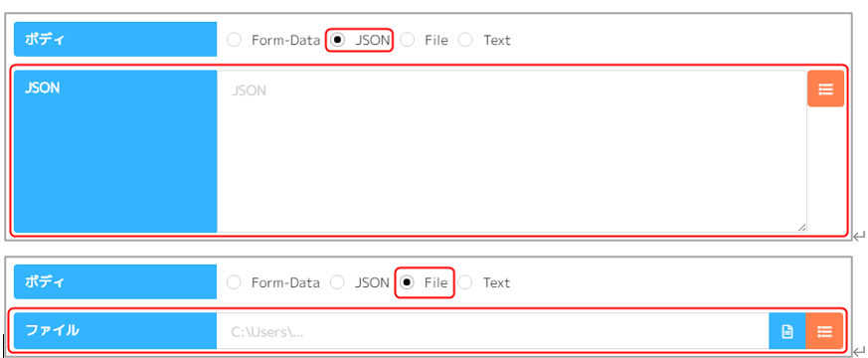This screenshot has height=358, width=868.
Task: Click the C:\Users\... file path field
Action: coord(493,331)
